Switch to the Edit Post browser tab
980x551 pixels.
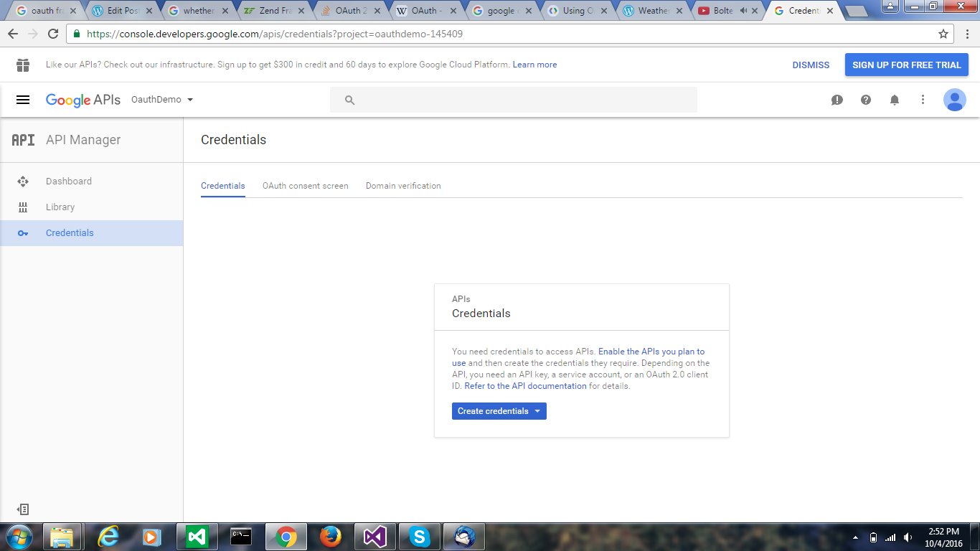click(122, 11)
